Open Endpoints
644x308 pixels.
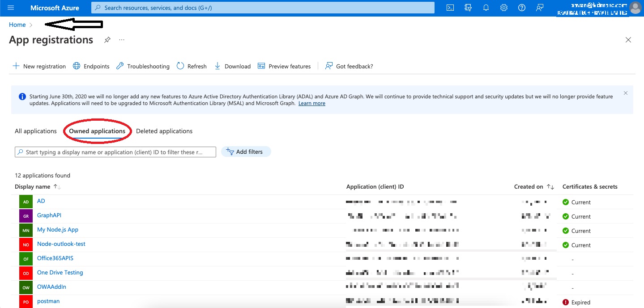tap(91, 66)
